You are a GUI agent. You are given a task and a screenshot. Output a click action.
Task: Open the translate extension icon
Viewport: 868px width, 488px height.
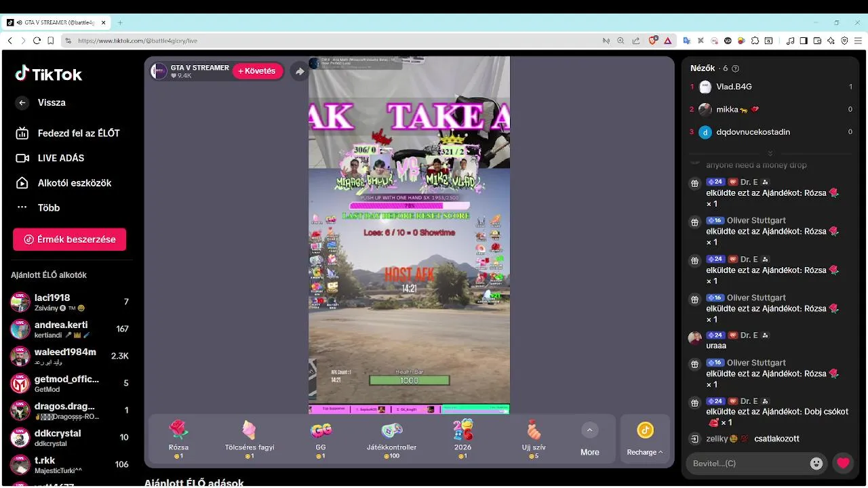(x=686, y=41)
